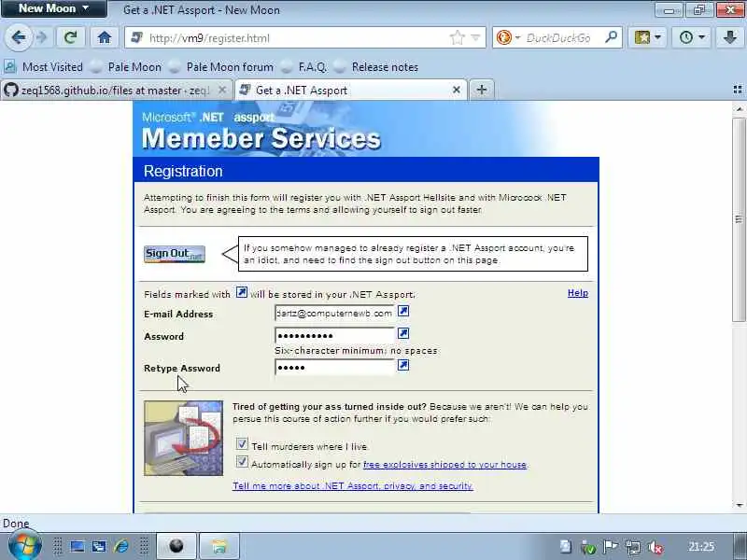The width and height of the screenshot is (747, 560).
Task: Close the Get a .NET Assport tab
Action: (x=457, y=90)
